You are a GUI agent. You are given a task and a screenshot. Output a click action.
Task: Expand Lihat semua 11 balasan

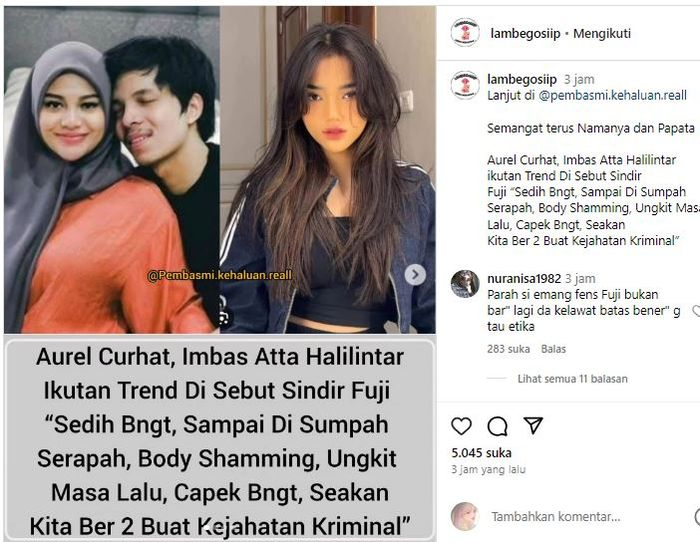point(572,379)
